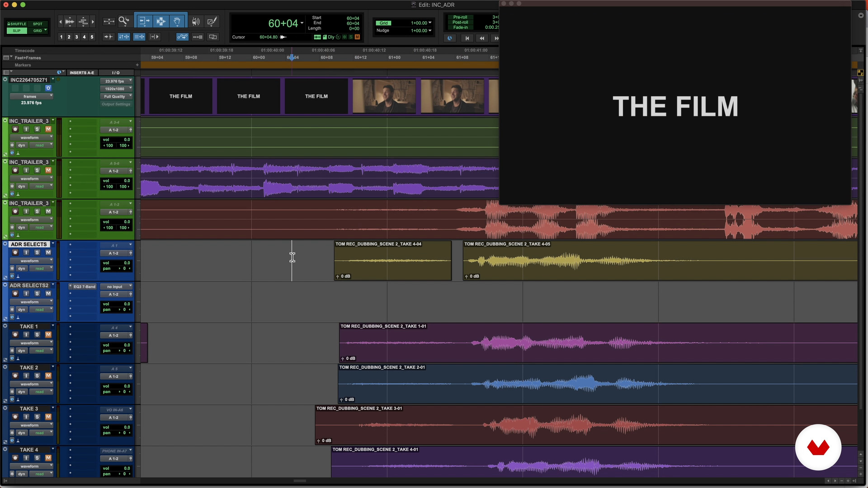Screen dimensions: 868x488
Task: Toggle Pre-roll in the transport
Action: [x=460, y=17]
